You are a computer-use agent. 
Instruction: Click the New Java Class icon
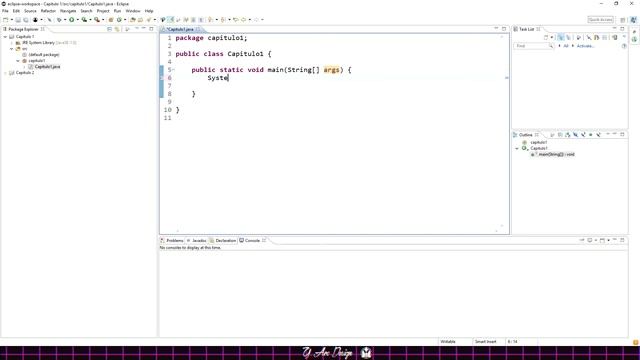119,20
